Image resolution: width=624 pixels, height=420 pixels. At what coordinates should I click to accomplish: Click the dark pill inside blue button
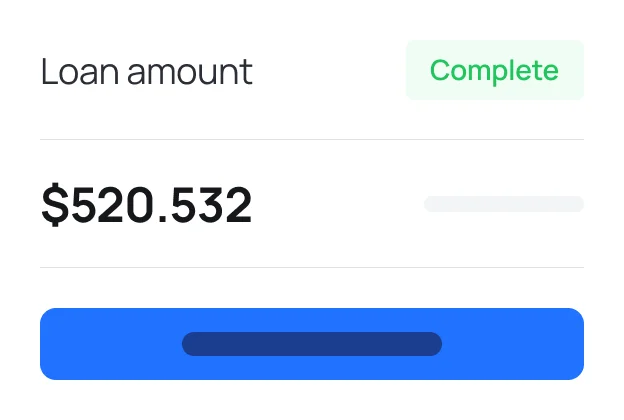click(311, 344)
